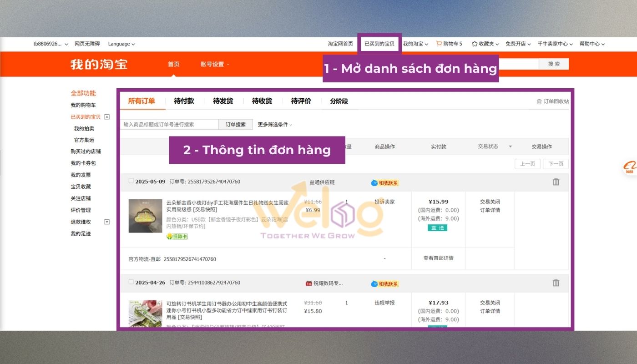Switch to the 待收货 tab
The width and height of the screenshot is (637, 364).
(x=262, y=101)
